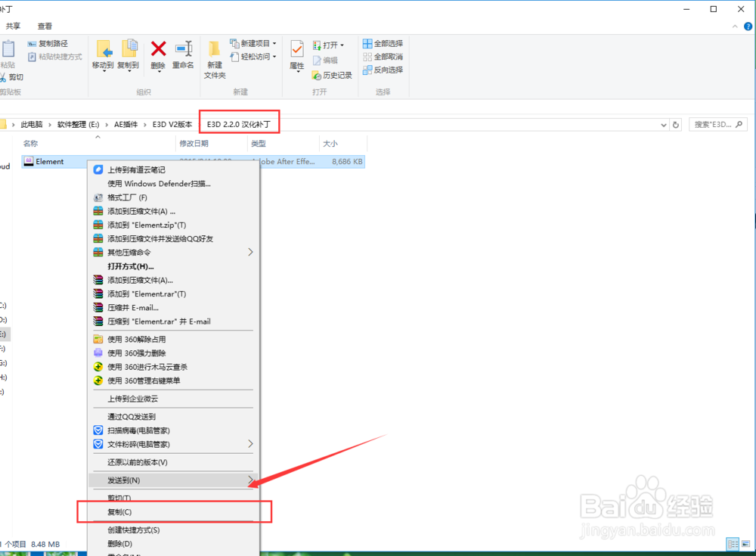
Task: Click the blue help icon
Action: (x=748, y=26)
